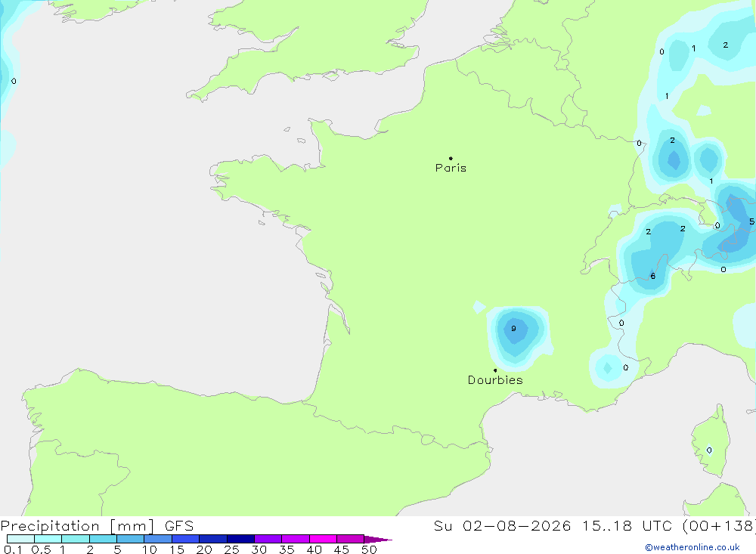Click the legend label '35'
756x554 pixels.
pos(287,549)
